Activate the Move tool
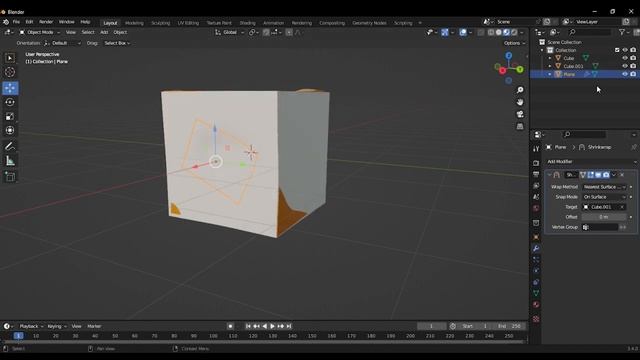Viewport: 640px width, 360px height. point(10,88)
